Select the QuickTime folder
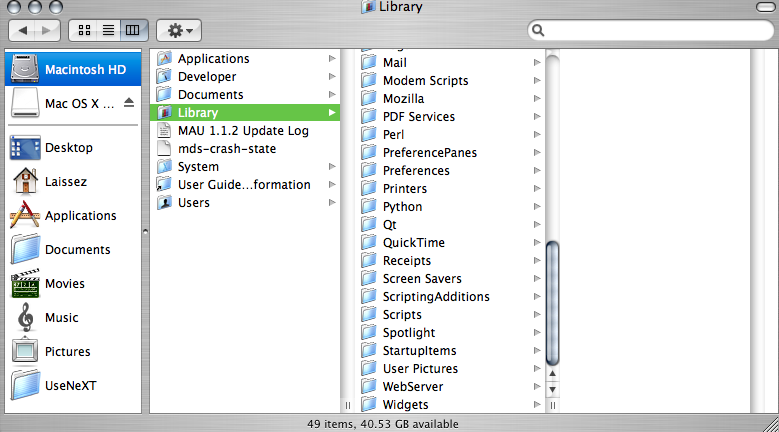 coord(451,242)
